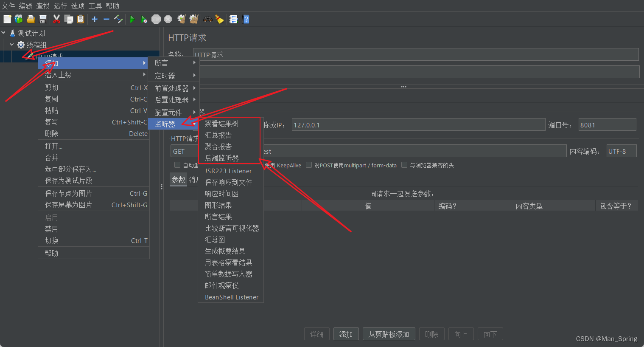Click the Reset Search yellow broom icon
Image resolution: width=644 pixels, height=347 pixels.
[x=219, y=19]
